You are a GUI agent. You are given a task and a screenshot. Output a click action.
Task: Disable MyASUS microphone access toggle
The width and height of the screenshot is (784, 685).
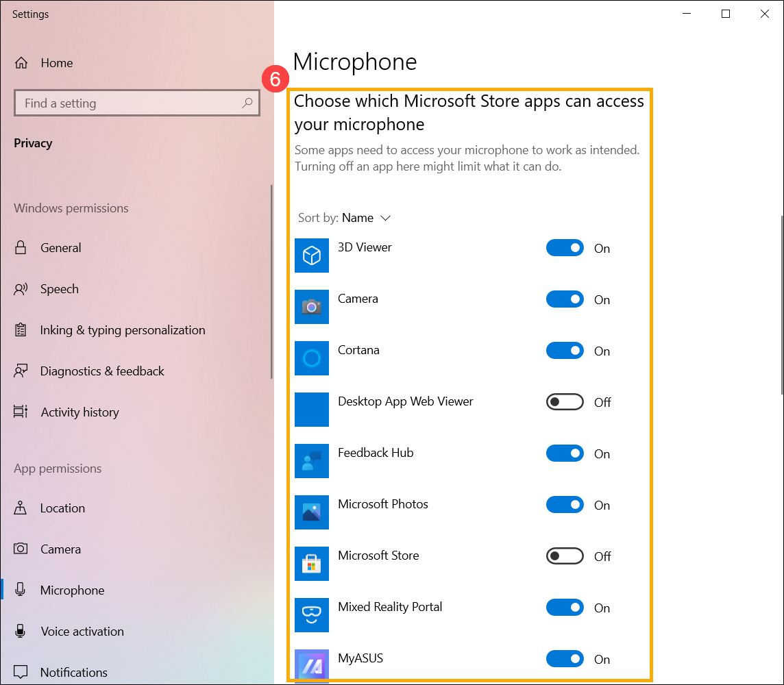pos(565,659)
